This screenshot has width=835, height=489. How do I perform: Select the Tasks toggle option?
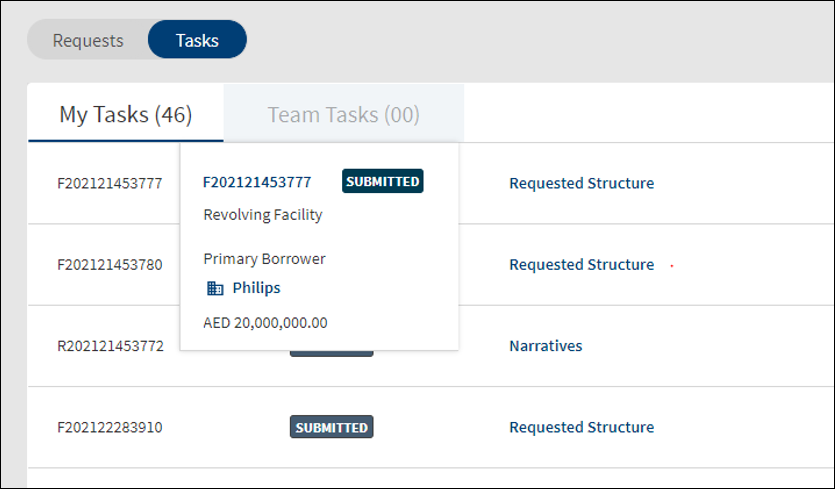(x=197, y=40)
